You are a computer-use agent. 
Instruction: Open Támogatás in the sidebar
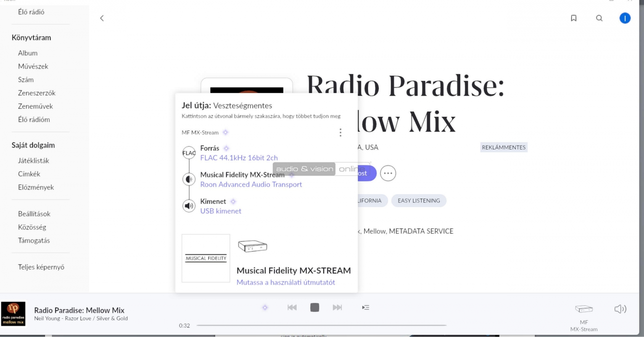[34, 240]
